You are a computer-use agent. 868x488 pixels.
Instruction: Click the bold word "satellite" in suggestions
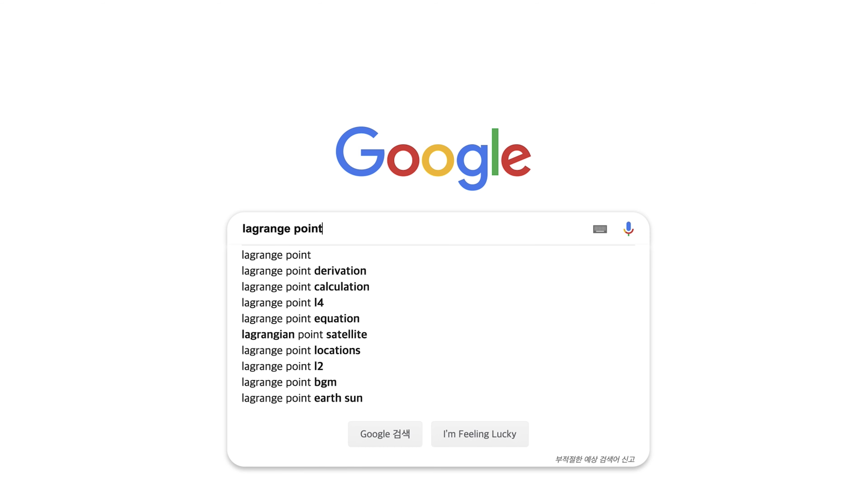click(347, 334)
